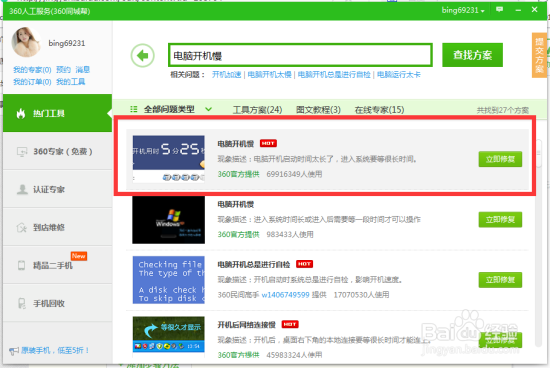Click the person icon beside 认证专家
550x368 pixels.
pyautogui.click(x=22, y=189)
